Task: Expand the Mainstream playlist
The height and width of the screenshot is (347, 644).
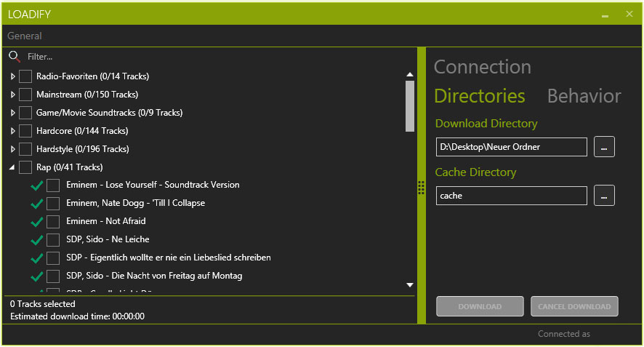Action: 13,95
